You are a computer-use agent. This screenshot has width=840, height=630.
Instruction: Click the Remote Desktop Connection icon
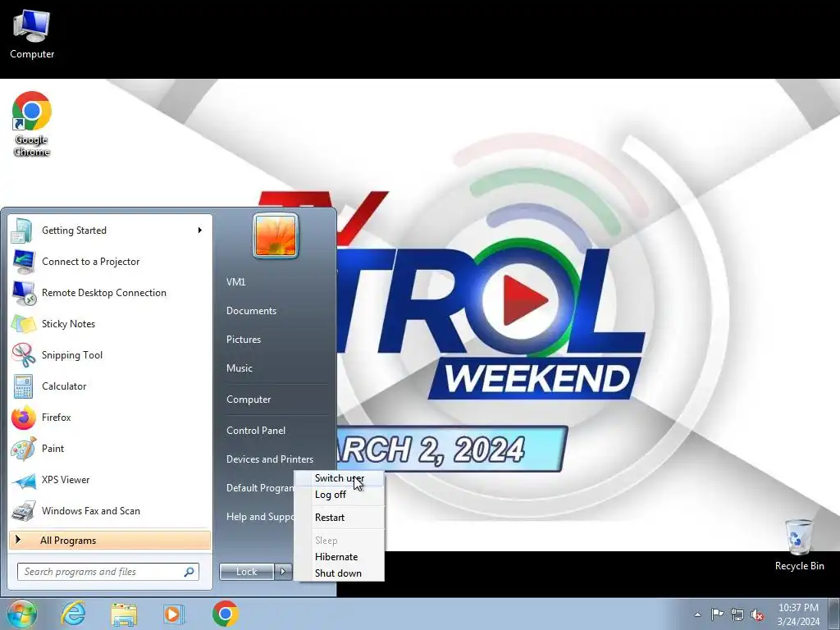tap(23, 293)
